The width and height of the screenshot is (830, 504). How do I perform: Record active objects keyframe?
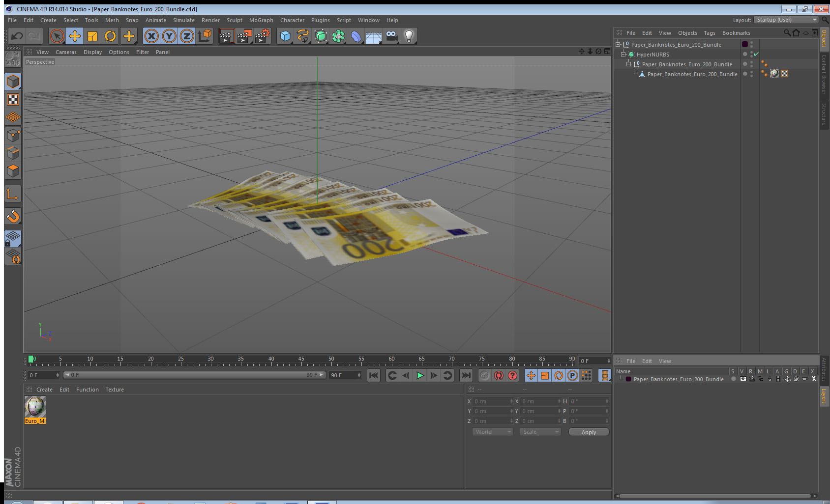[485, 375]
